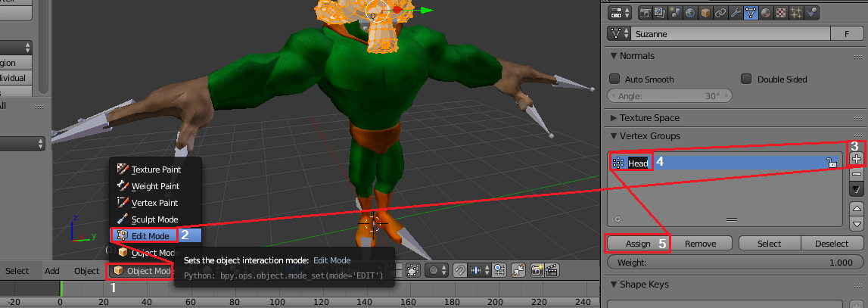The width and height of the screenshot is (868, 308).
Task: Enable the Double Sided checkbox
Action: 746,79
